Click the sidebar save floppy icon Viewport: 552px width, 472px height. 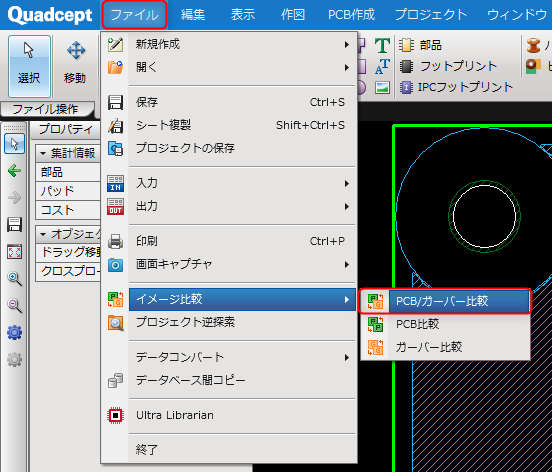14,224
